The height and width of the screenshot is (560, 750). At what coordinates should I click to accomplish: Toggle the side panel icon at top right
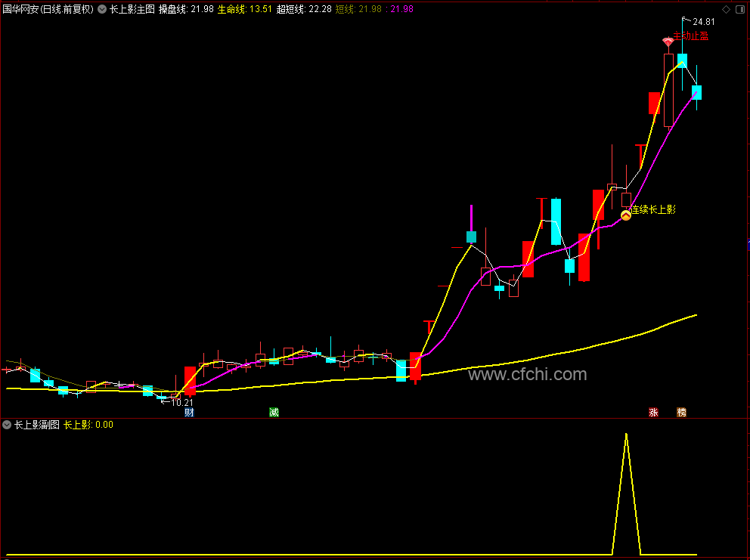(x=740, y=10)
